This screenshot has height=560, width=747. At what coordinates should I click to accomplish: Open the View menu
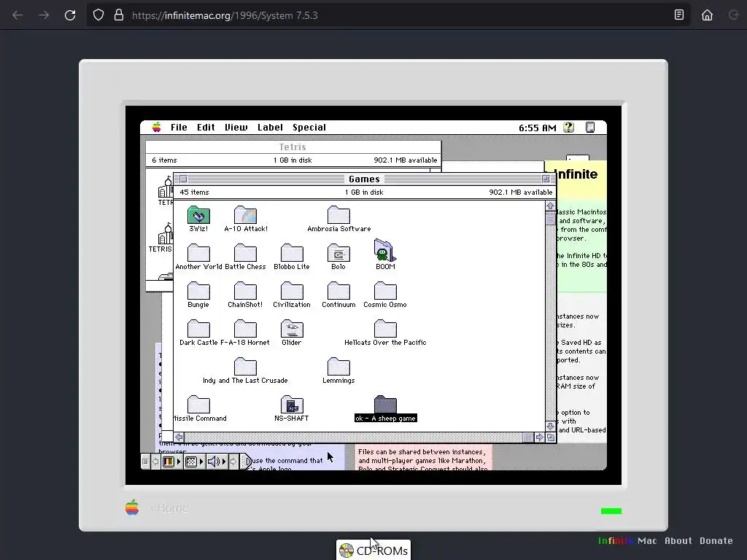(236, 127)
